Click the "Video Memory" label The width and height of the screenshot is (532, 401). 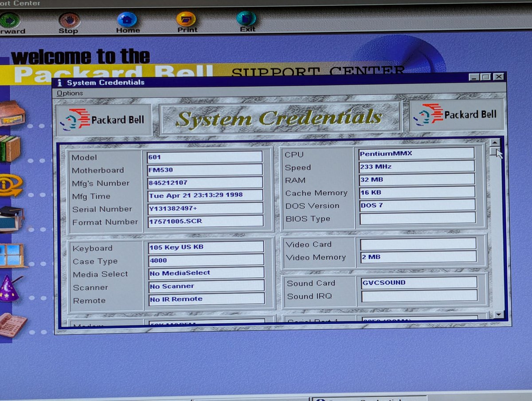tap(316, 257)
